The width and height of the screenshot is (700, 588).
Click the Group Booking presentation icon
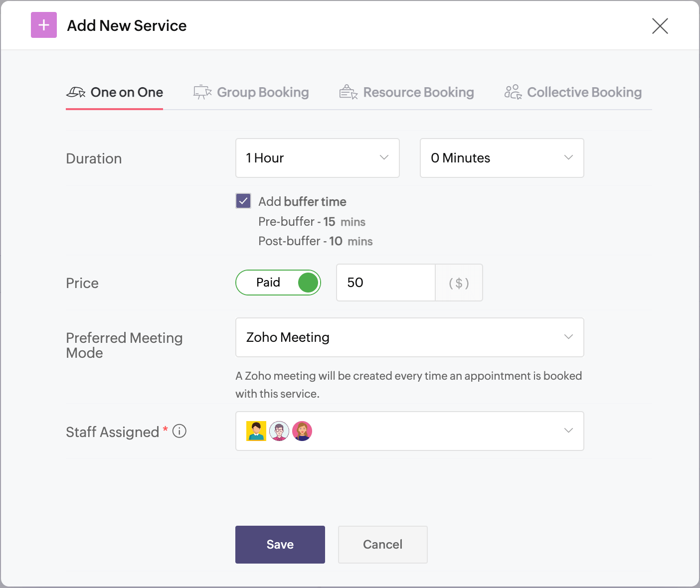(202, 92)
